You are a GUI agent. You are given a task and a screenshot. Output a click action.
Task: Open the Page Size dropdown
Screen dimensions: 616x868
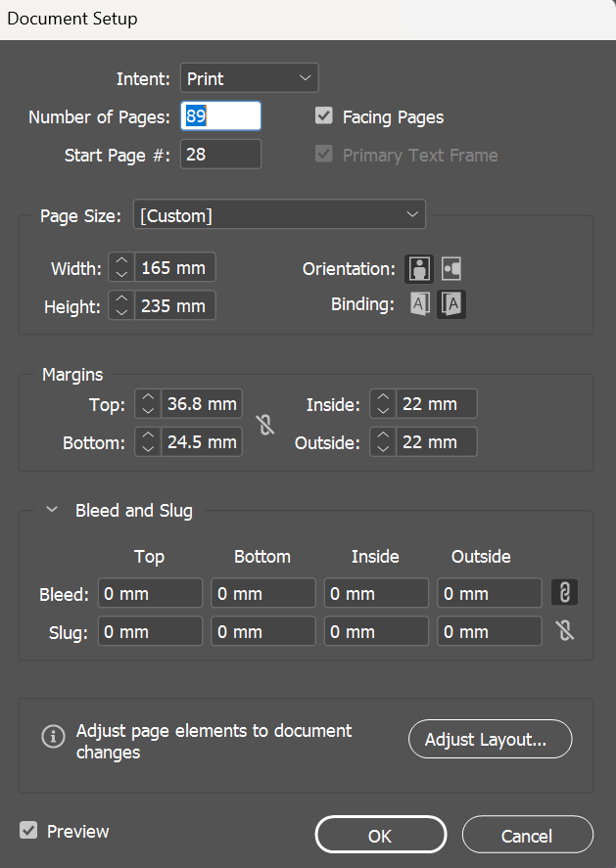(x=279, y=214)
